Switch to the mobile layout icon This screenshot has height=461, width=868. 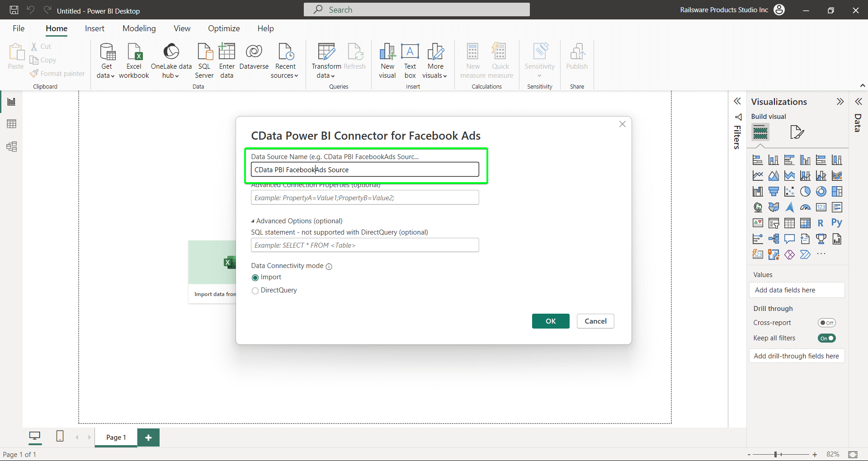click(x=60, y=436)
